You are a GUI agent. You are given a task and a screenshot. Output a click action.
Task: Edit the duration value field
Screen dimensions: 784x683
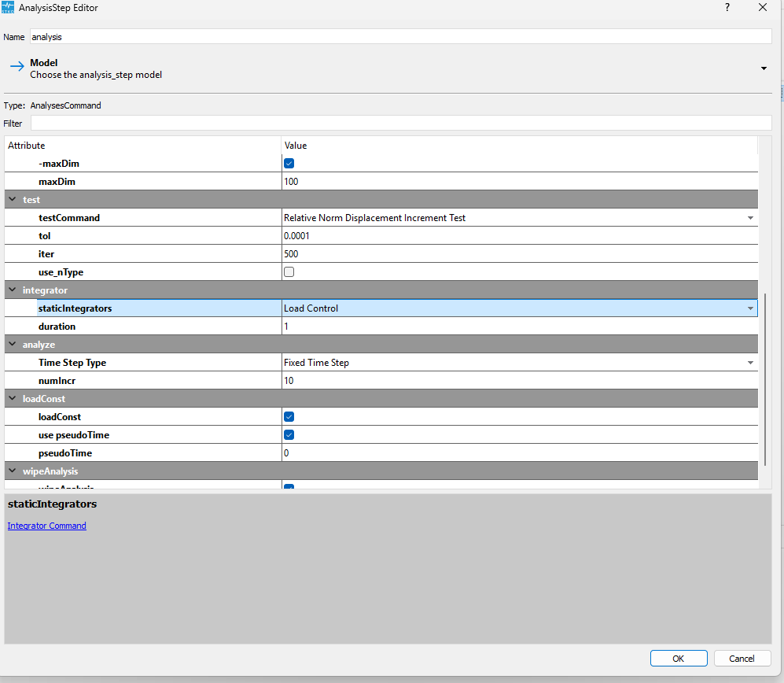(x=520, y=327)
